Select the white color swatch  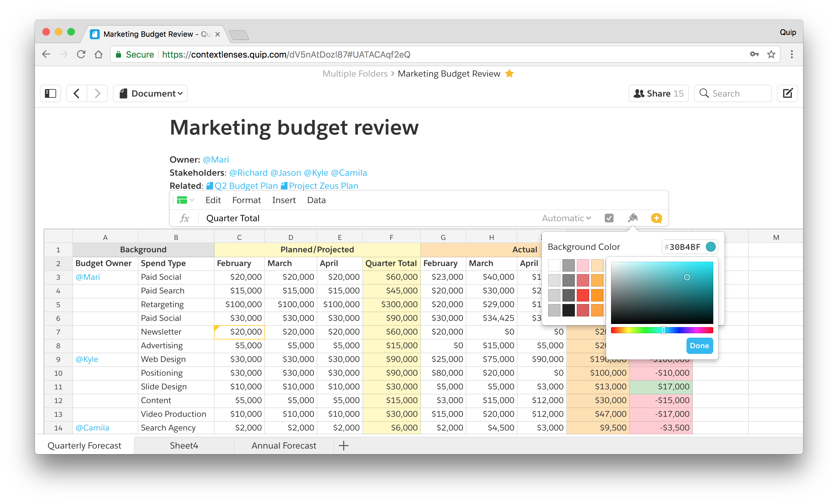pos(554,265)
